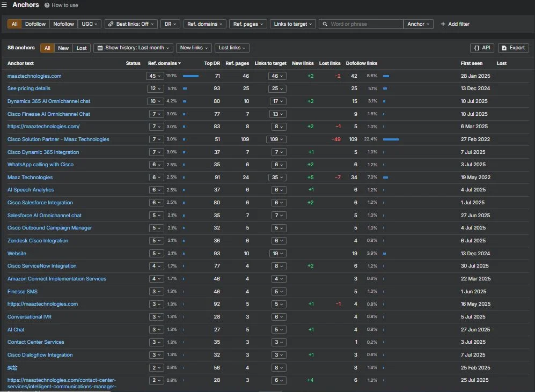
Task: Click the 27 Feb 2022 first seen date
Action: click(475, 139)
